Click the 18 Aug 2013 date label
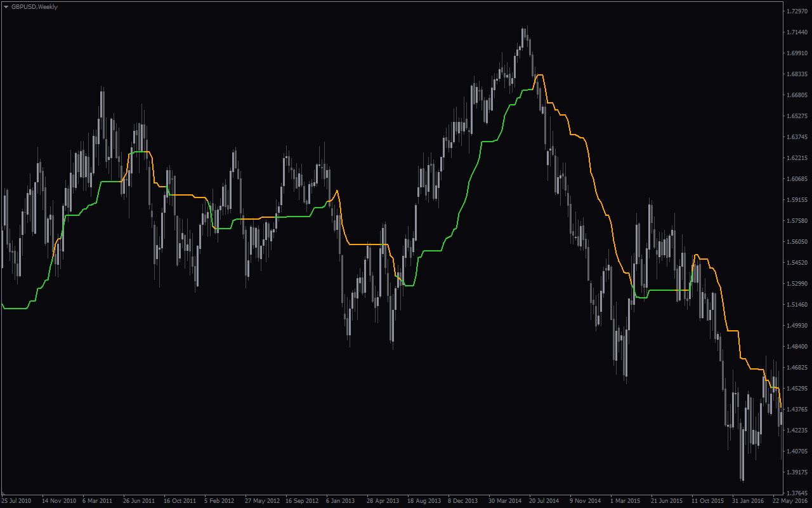Viewport: 812px width, 508px height. [424, 501]
